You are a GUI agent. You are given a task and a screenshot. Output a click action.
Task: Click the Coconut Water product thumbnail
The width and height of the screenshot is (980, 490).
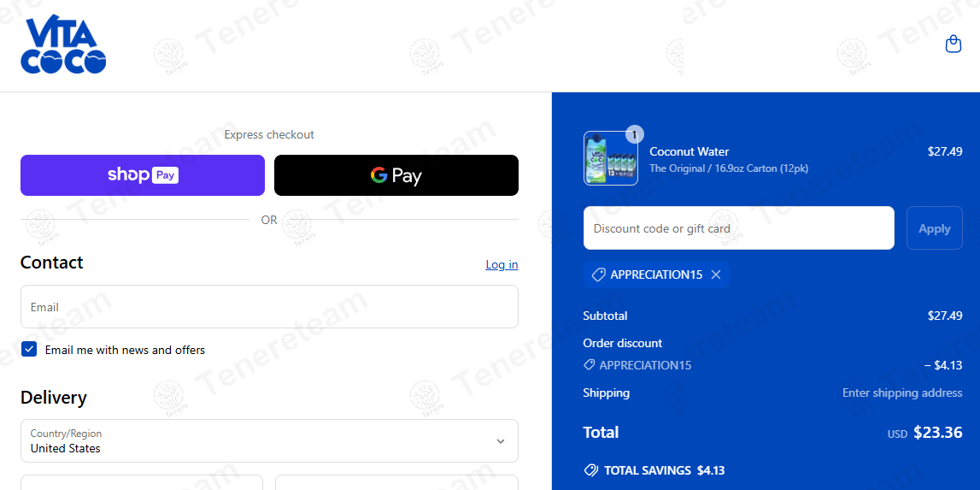[611, 158]
